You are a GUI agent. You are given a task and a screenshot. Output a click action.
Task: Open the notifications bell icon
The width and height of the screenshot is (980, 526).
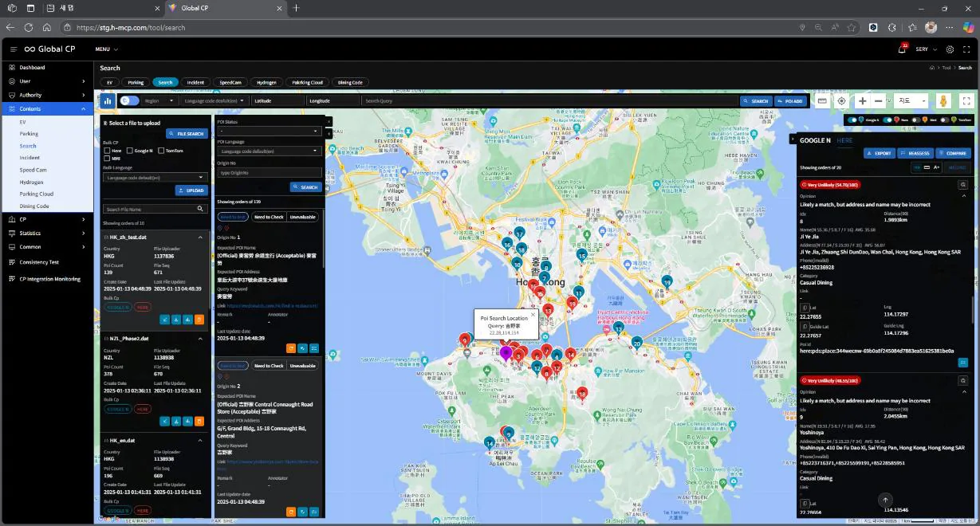click(902, 49)
